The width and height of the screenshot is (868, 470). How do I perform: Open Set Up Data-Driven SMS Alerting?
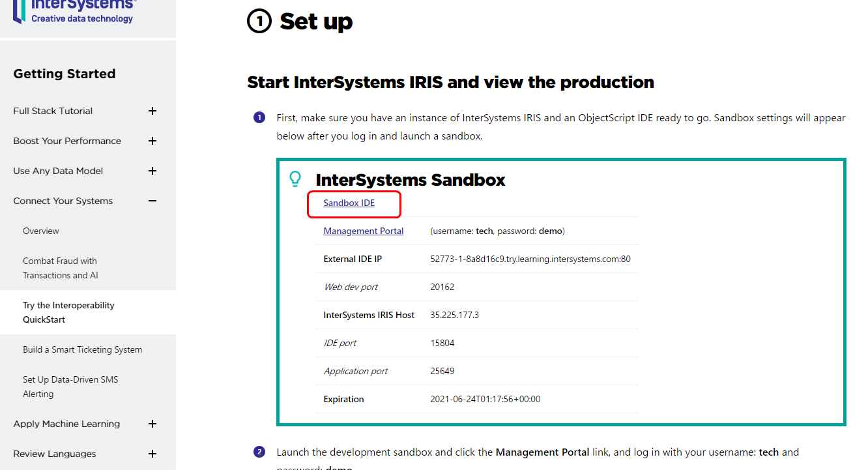pos(70,387)
